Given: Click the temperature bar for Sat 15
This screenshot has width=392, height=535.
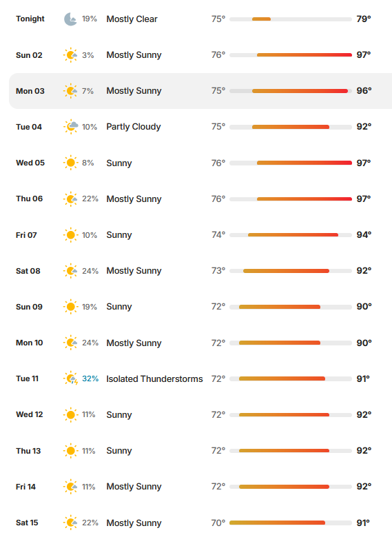Looking at the screenshot, I should pyautogui.click(x=291, y=523).
